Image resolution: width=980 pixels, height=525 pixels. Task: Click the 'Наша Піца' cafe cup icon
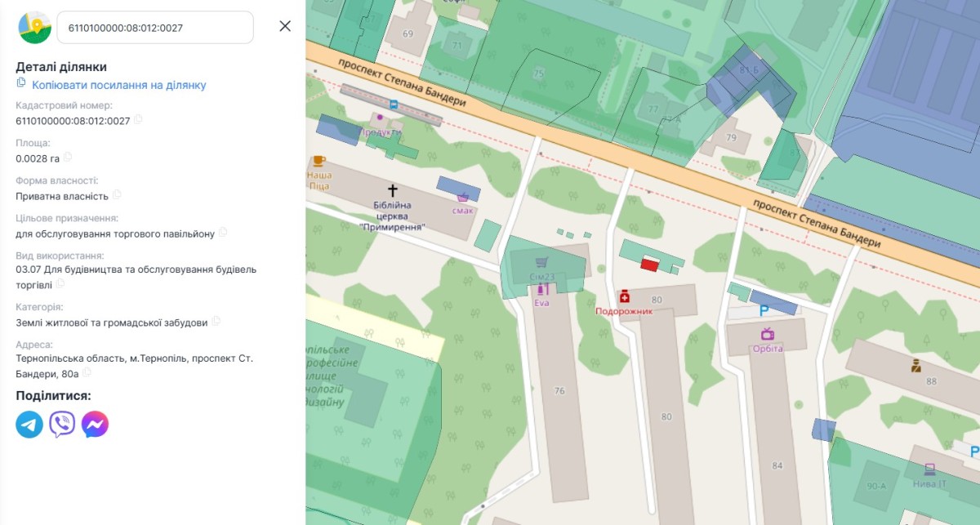pyautogui.click(x=318, y=162)
